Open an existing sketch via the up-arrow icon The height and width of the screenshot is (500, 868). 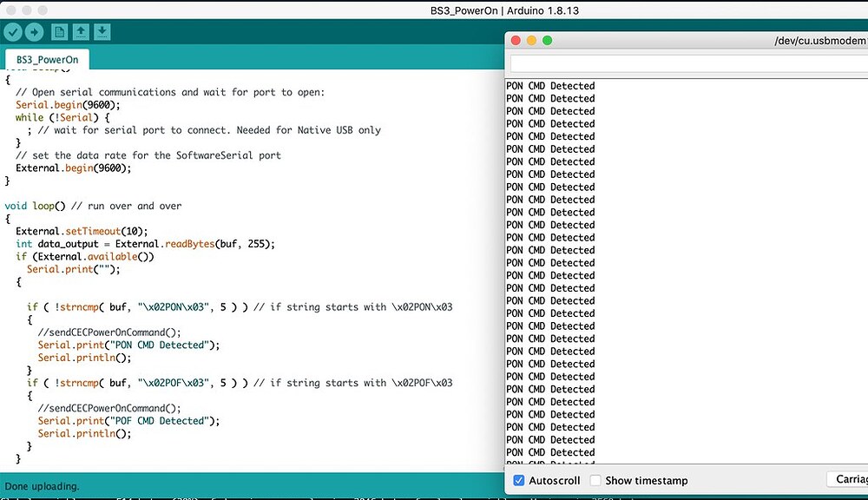80,31
